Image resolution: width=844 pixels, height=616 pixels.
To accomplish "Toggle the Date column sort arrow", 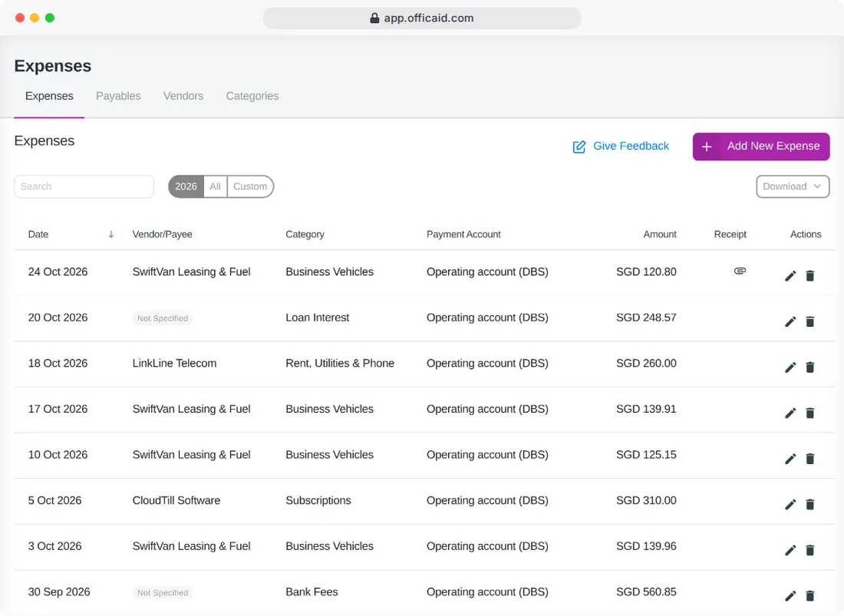I will click(111, 234).
